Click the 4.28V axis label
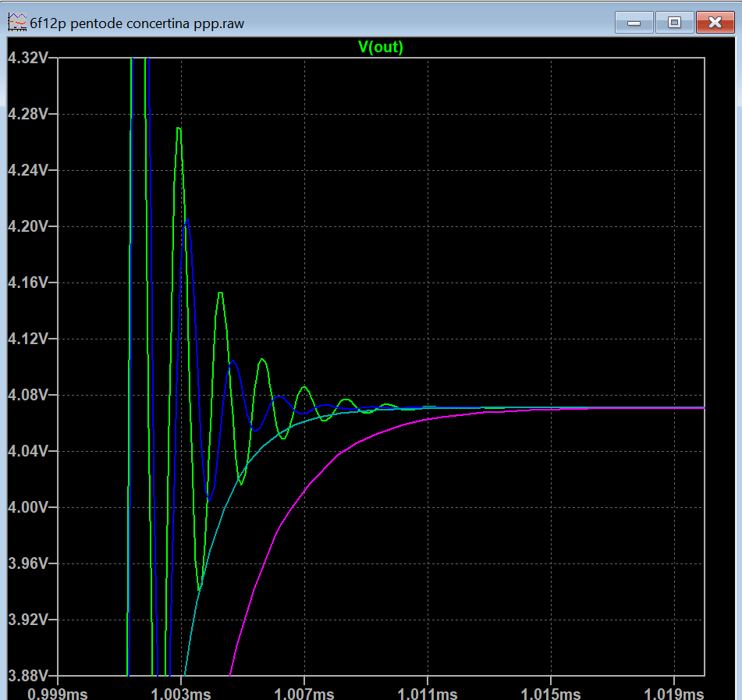The height and width of the screenshot is (700, 742). (28, 114)
